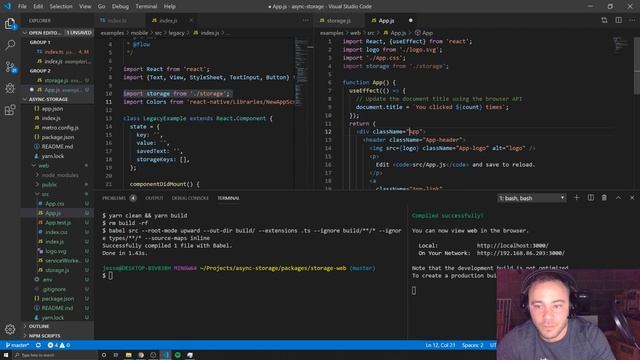Open the Help menu
The width and height of the screenshot is (640, 360).
pyautogui.click(x=169, y=7)
